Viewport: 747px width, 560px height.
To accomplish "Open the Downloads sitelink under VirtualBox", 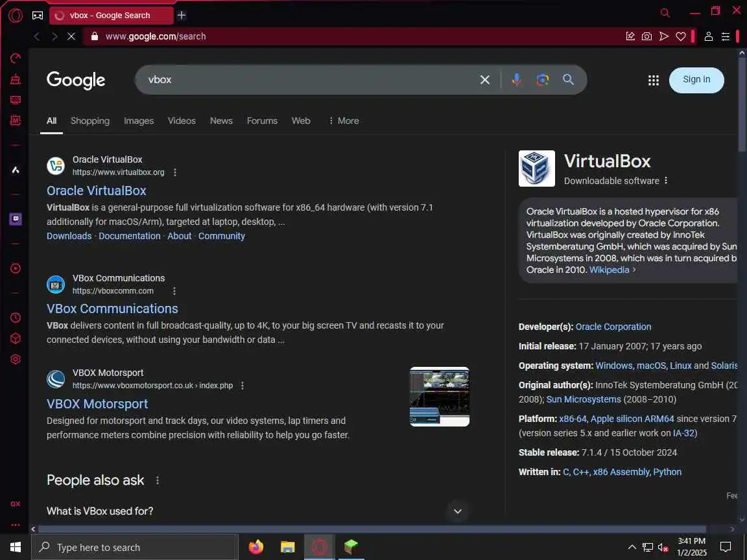I will (69, 236).
